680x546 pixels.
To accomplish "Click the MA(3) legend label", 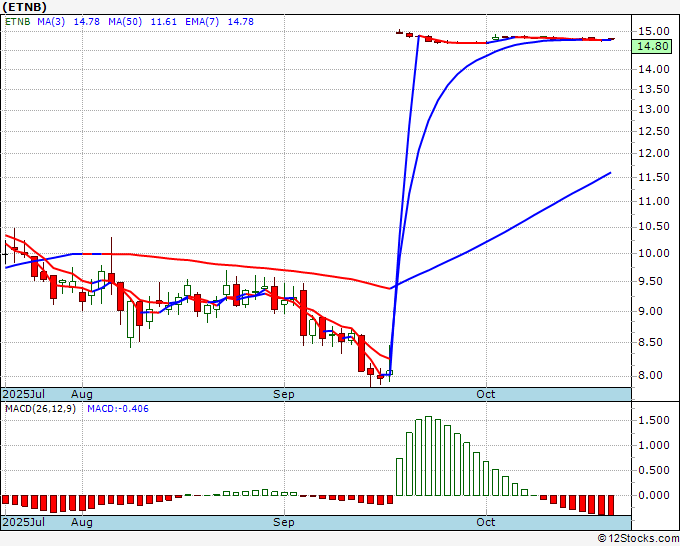I will tap(51, 22).
